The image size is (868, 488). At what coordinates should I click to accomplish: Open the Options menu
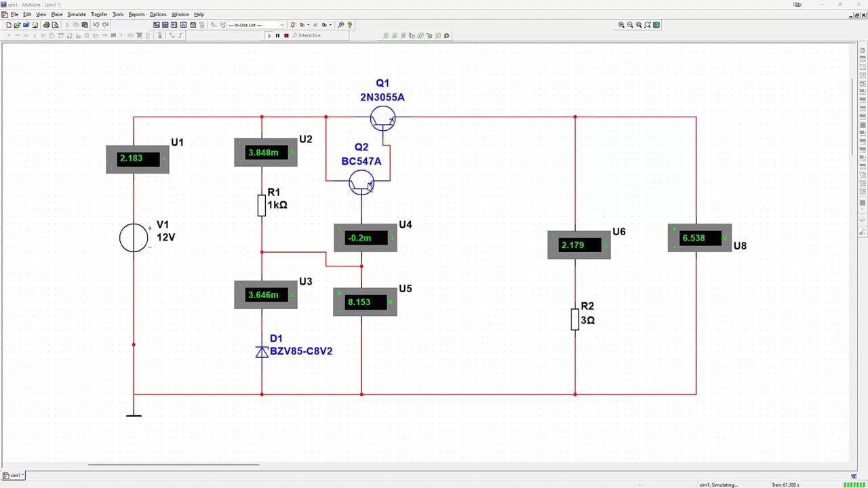point(158,14)
